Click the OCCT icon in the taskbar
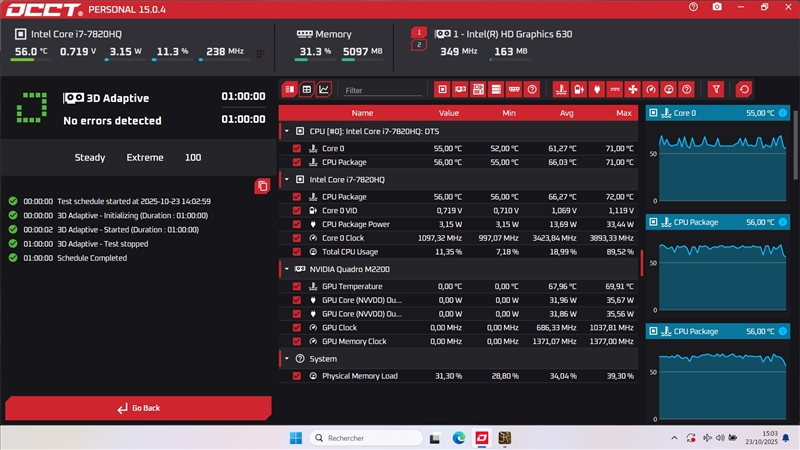Screen dimensions: 800x450 pyautogui.click(x=482, y=438)
